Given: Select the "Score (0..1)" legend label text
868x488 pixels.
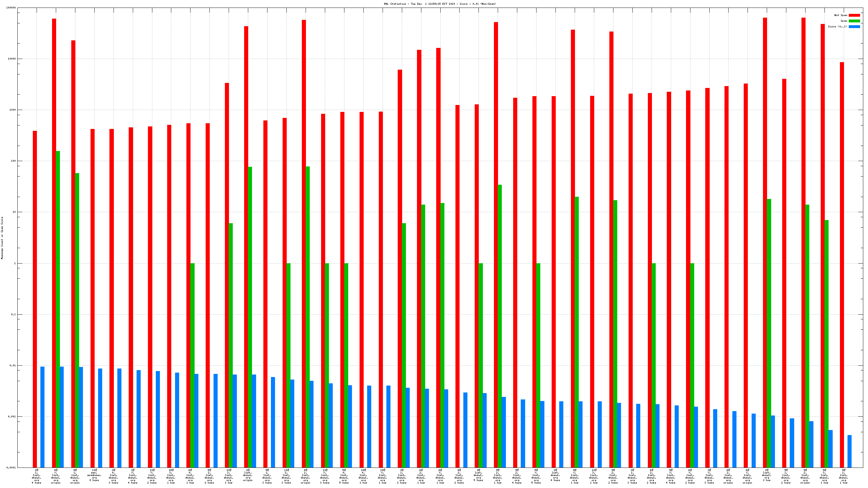Looking at the screenshot, I should [x=837, y=26].
